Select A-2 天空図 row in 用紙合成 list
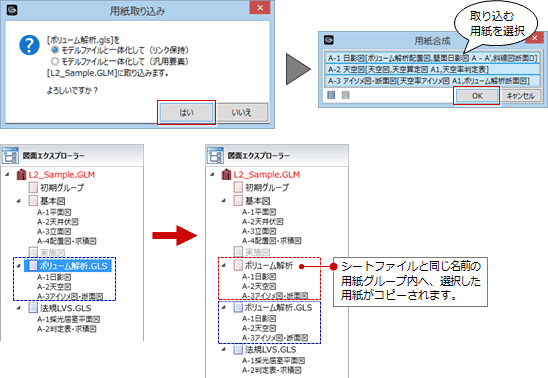This screenshot has width=548, height=378. pyautogui.click(x=432, y=69)
